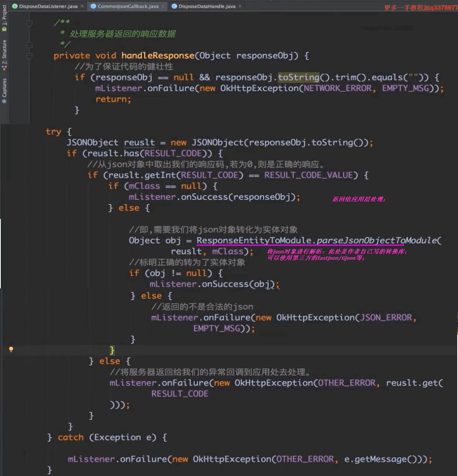Close the DisposeDataListener.java tab
Image resolution: width=458 pixels, height=476 pixels.
click(x=82, y=6)
